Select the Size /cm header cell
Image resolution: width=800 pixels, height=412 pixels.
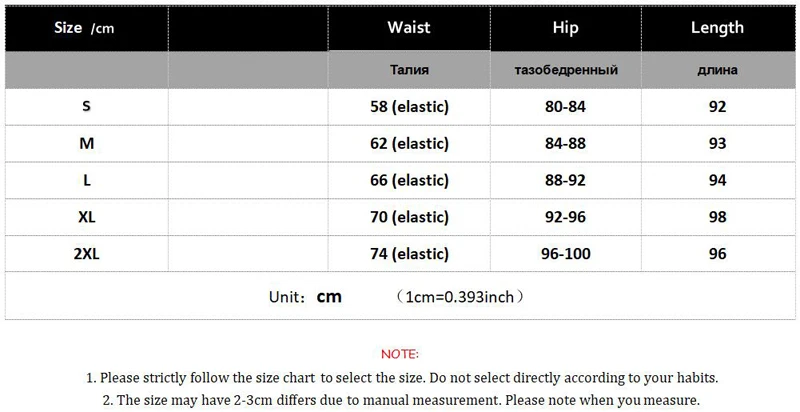[85, 28]
